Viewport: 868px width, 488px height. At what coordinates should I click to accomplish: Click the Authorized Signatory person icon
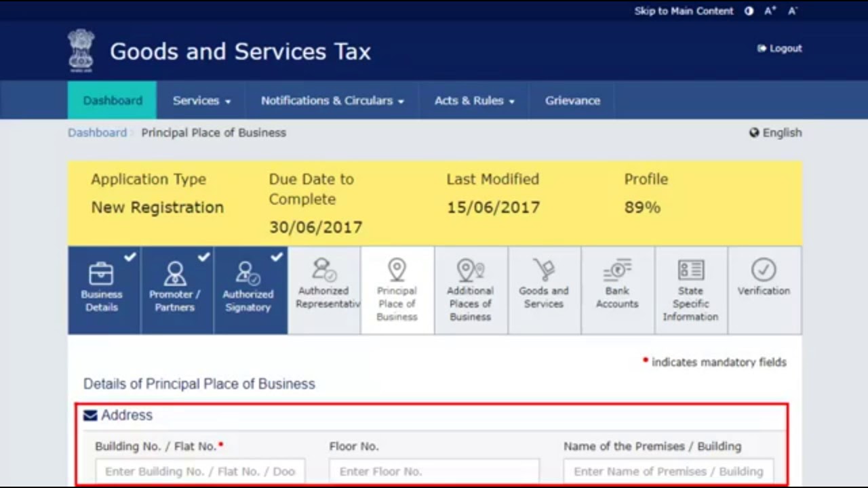click(248, 274)
